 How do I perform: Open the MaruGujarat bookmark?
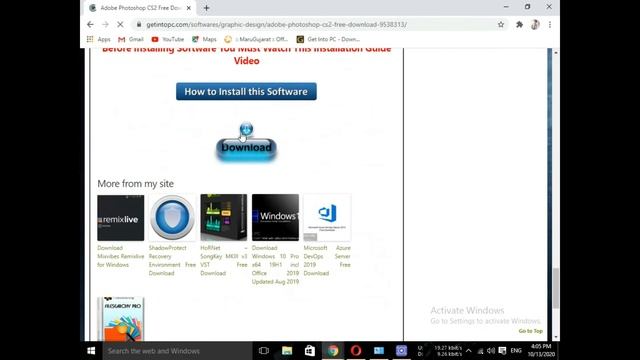click(256, 39)
